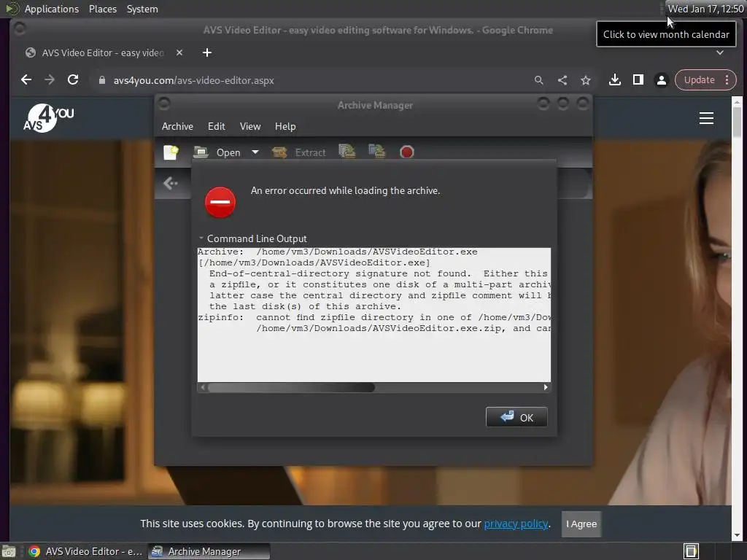Click the Chrome address bar URL
Viewport: 747px width, 560px height.
[193, 80]
